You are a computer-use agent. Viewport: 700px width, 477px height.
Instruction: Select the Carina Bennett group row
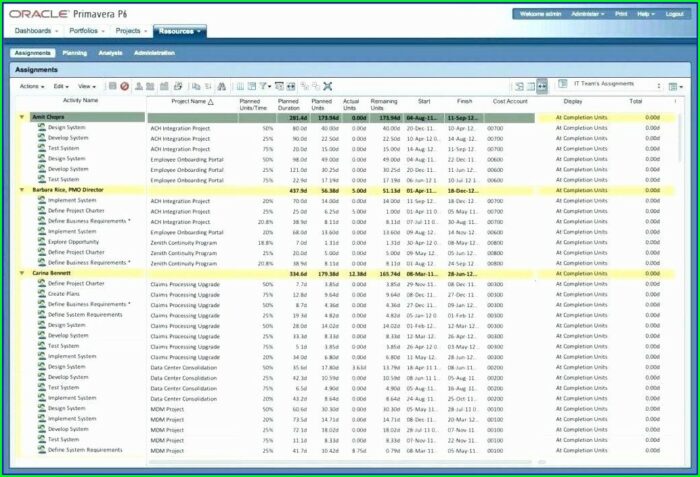point(344,273)
